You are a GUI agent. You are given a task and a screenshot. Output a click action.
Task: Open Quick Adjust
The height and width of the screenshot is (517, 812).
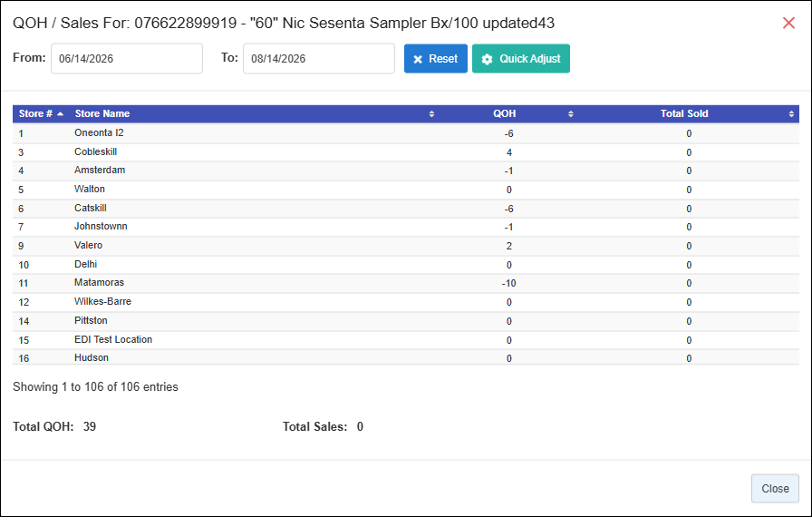(x=521, y=59)
